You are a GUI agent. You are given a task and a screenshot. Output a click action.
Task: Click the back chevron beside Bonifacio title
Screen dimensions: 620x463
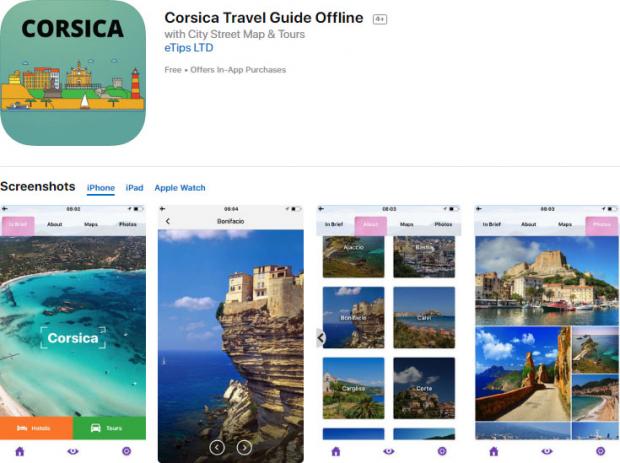click(168, 221)
